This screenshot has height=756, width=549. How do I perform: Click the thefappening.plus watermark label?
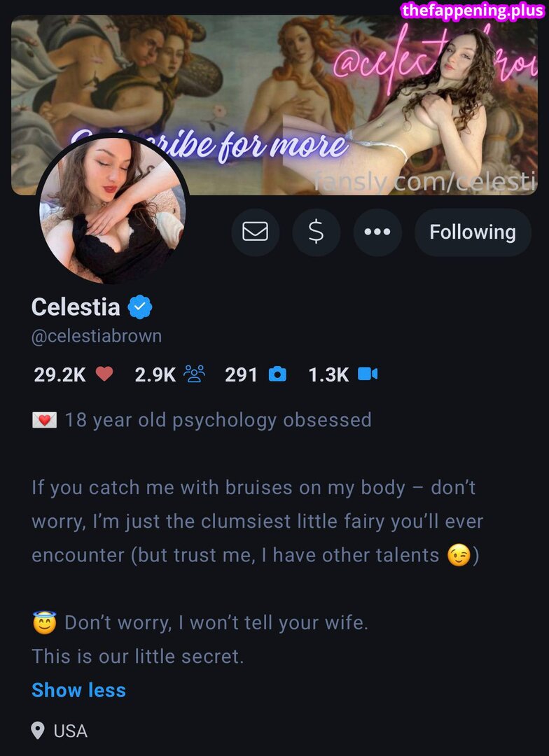point(472,11)
